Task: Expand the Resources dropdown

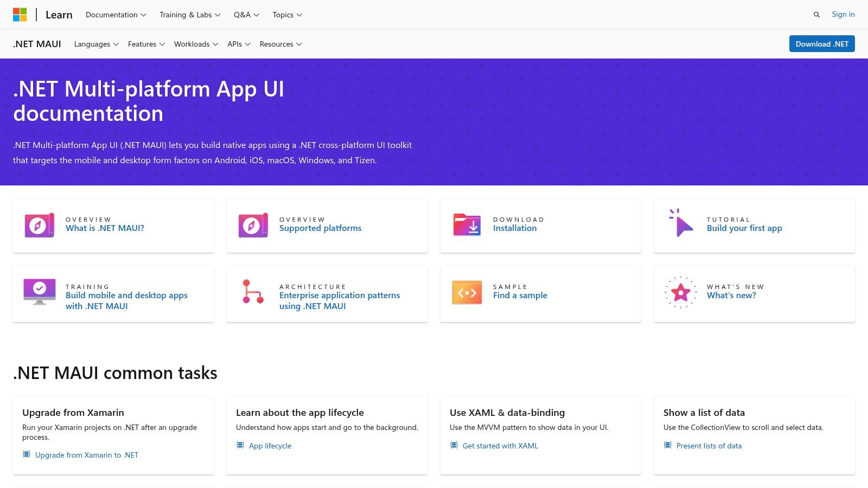Action: pyautogui.click(x=280, y=44)
